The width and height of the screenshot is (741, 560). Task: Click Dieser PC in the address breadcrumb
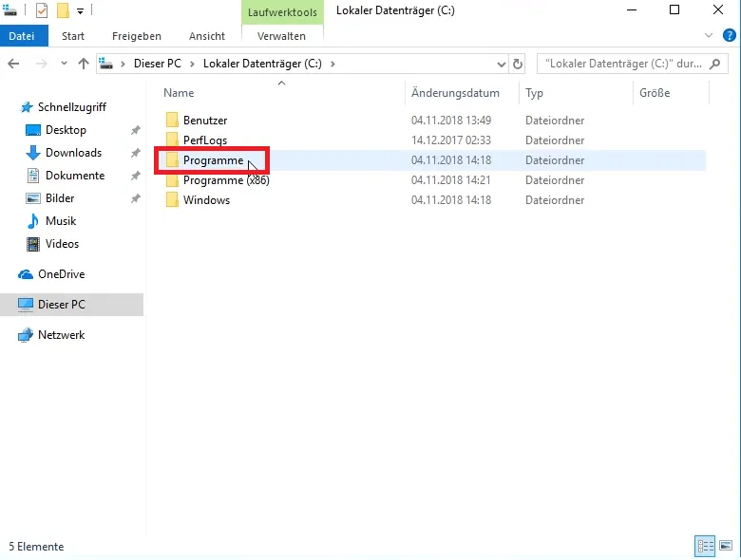[158, 64]
